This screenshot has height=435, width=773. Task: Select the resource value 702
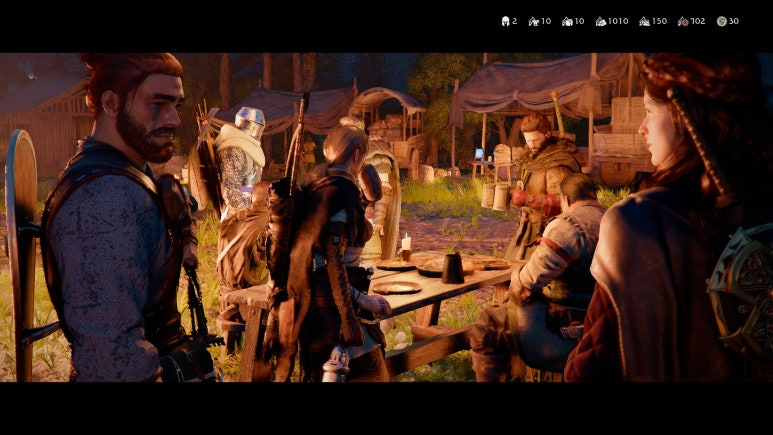tap(698, 21)
